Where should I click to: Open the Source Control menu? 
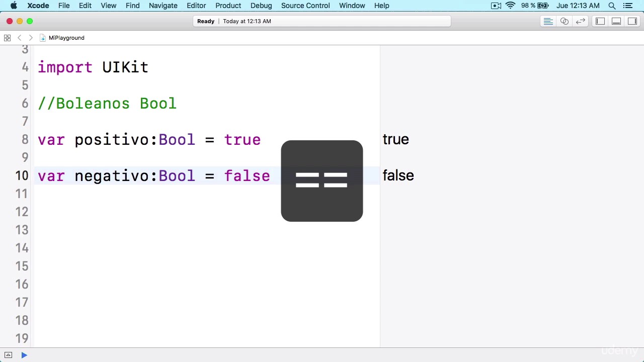[305, 6]
